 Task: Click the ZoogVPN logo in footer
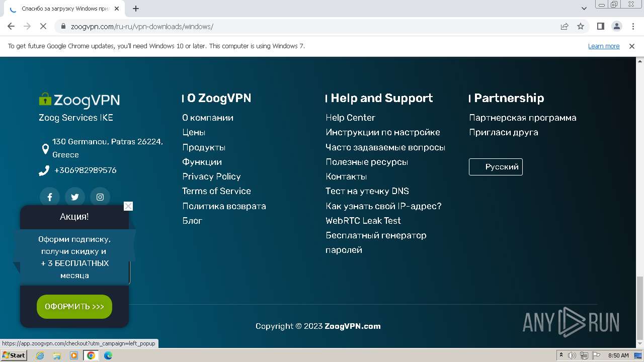pyautogui.click(x=79, y=100)
